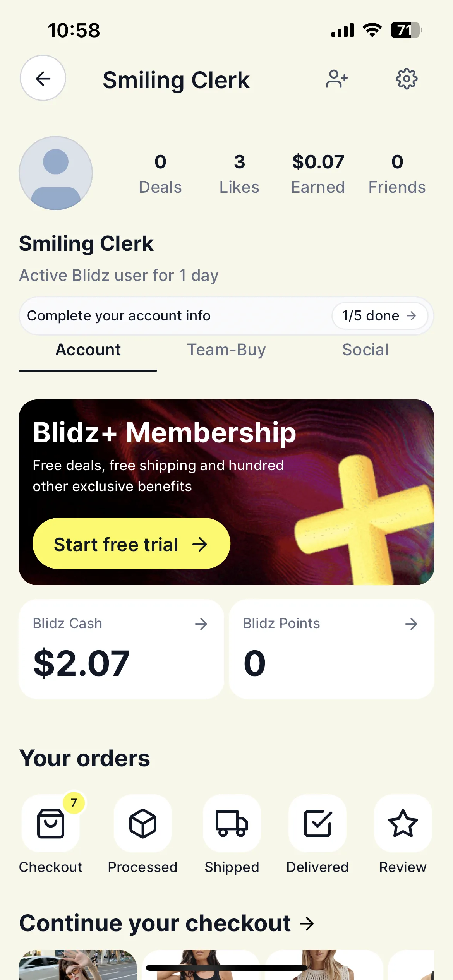Select the Account tab

[x=88, y=350]
